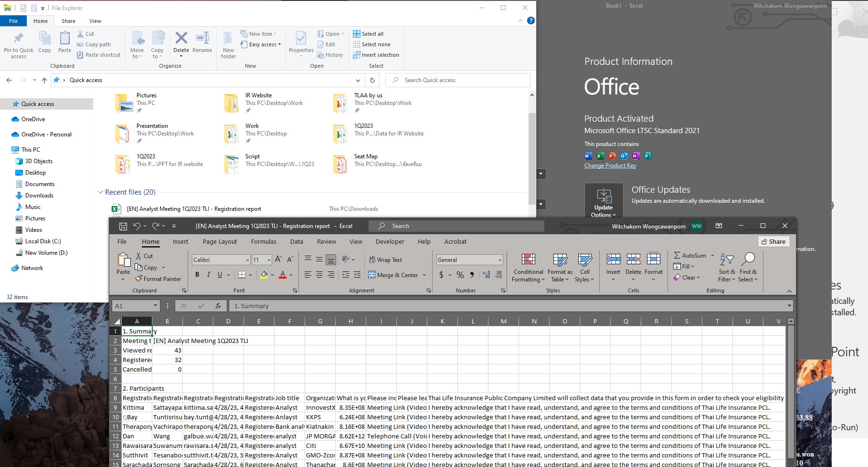This screenshot has width=868, height=467.
Task: Switch to the Developer tab
Action: (x=390, y=242)
